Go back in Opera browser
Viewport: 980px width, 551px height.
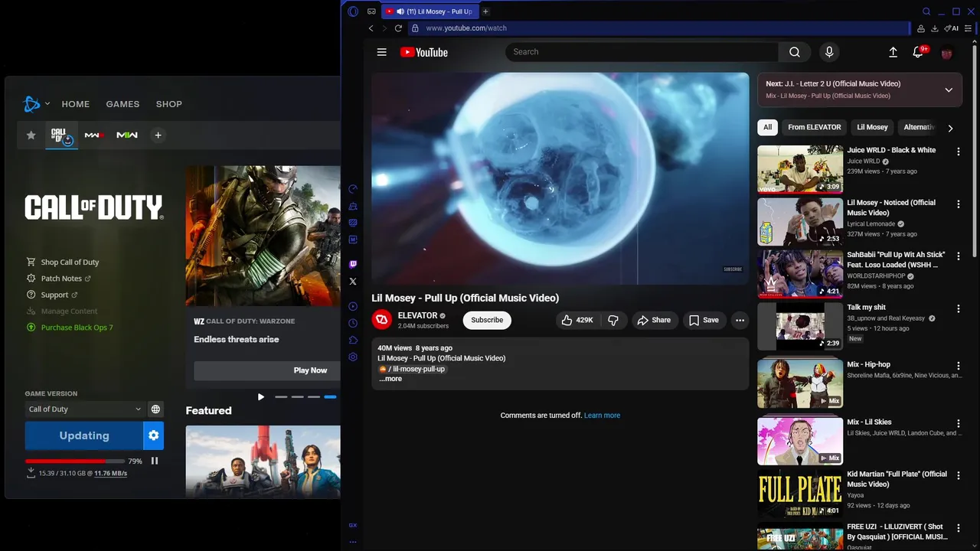point(371,28)
